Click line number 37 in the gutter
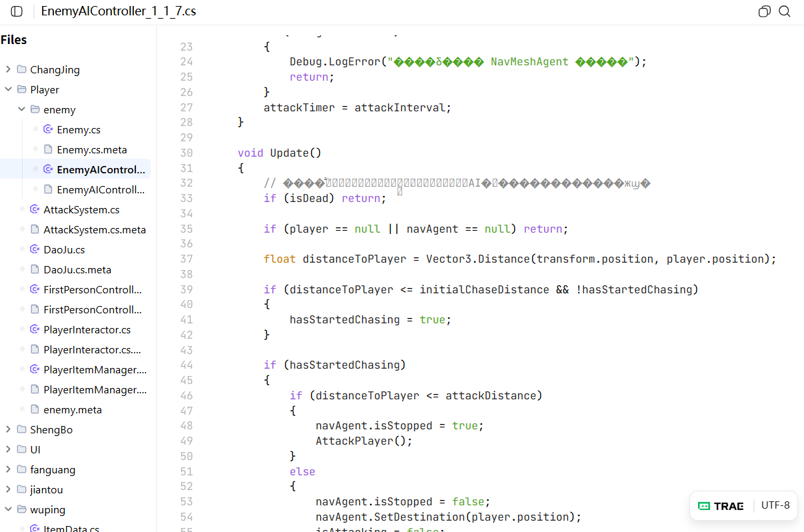 pyautogui.click(x=186, y=259)
